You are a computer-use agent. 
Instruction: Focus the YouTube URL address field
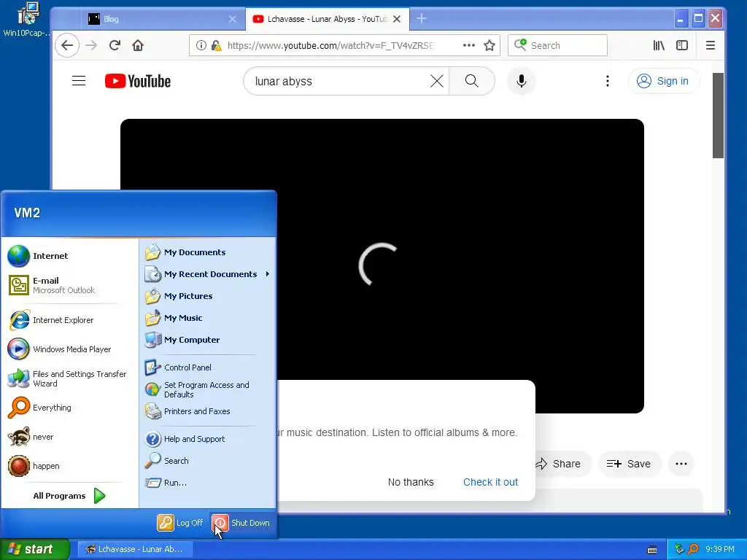[331, 46]
